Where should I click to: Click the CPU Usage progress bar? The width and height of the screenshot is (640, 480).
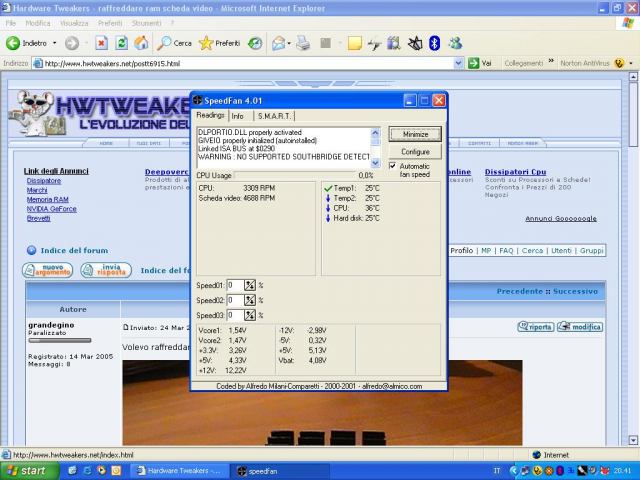point(294,176)
